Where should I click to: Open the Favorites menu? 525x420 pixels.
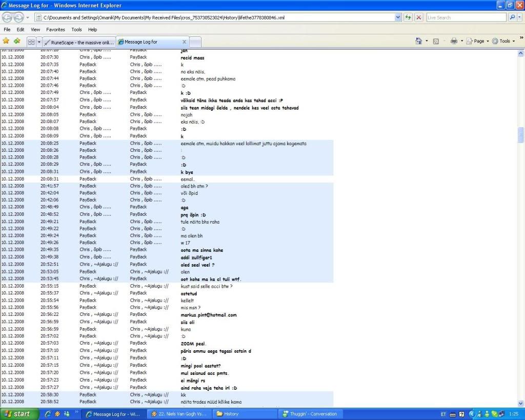click(55, 30)
